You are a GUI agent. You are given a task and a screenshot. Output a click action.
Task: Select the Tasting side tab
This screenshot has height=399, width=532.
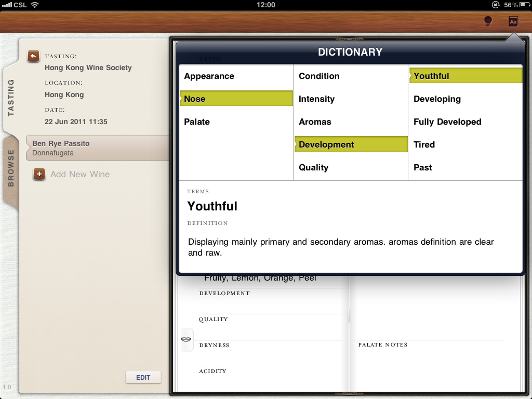11,97
